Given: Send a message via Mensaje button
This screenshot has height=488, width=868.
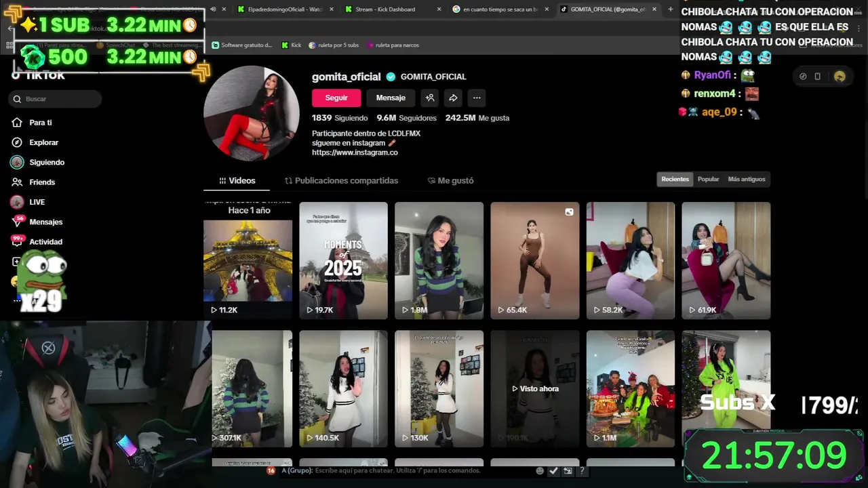Looking at the screenshot, I should (x=391, y=98).
